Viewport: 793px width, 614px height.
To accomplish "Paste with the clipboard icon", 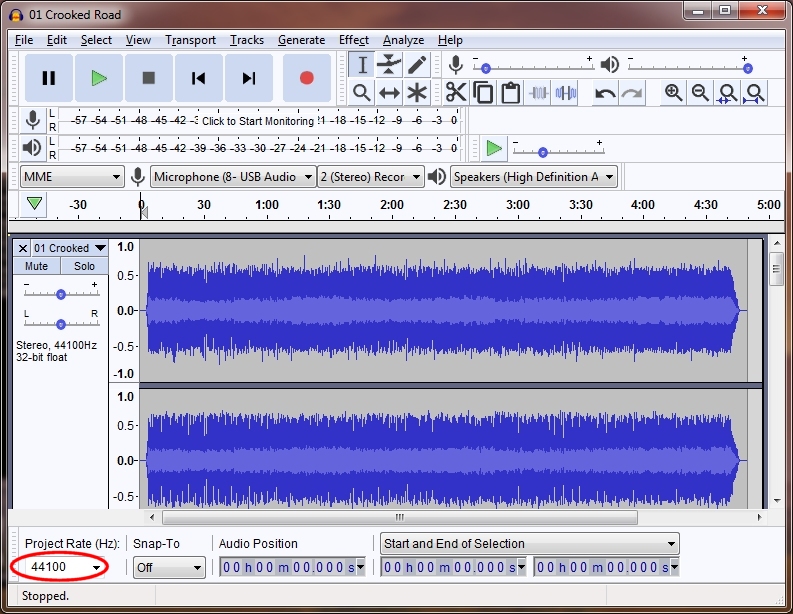I will click(x=511, y=93).
